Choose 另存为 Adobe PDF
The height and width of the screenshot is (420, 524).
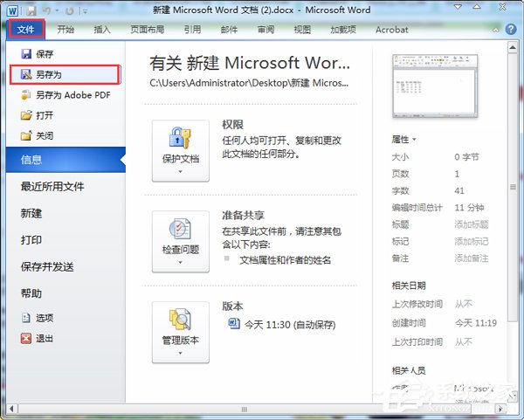[x=65, y=95]
